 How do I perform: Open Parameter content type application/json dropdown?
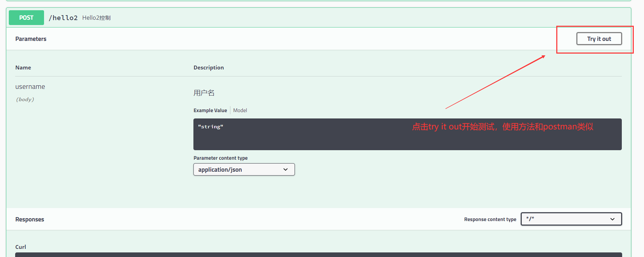coord(244,170)
